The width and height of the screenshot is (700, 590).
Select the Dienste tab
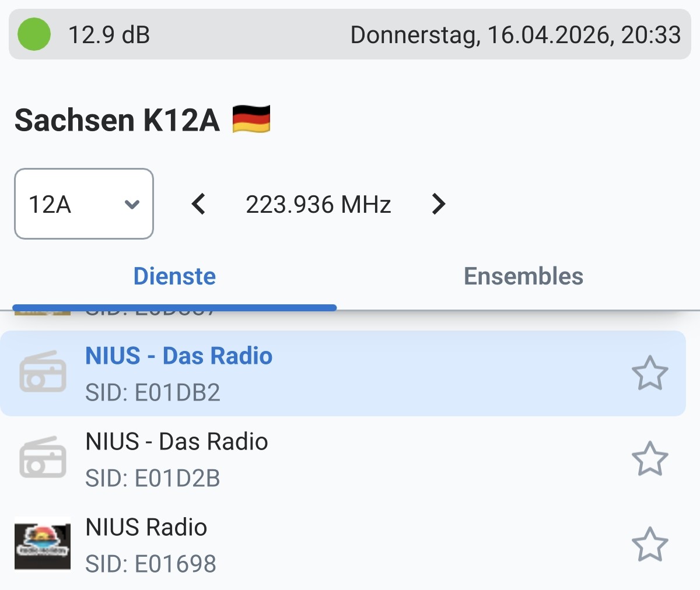pos(174,276)
